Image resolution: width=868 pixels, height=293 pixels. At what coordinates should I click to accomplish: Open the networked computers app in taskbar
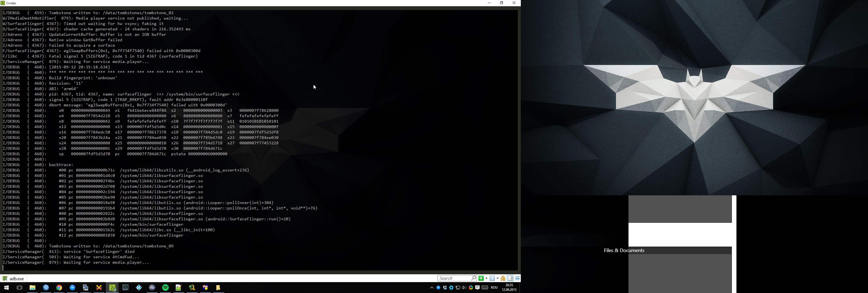coord(86,288)
